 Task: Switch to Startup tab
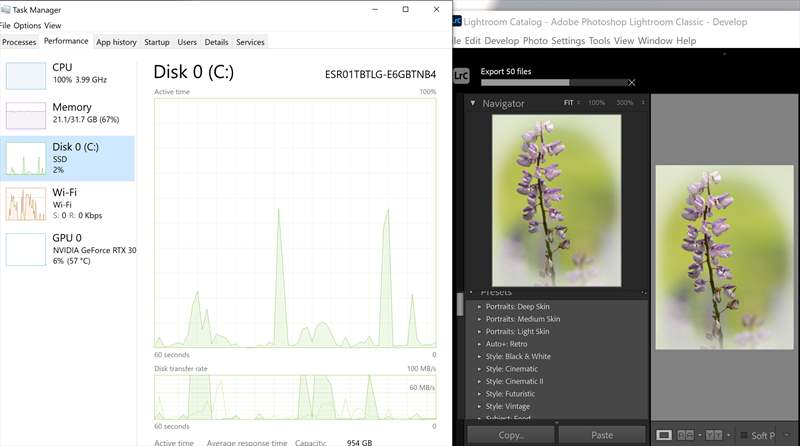tap(157, 42)
